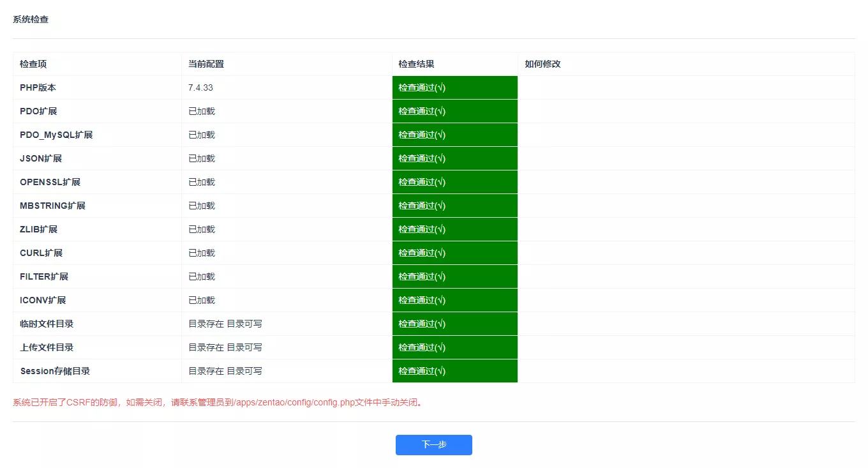Image resolution: width=868 pixels, height=468 pixels.
Task: Click the 上传文件目录 configuration text
Action: pos(225,347)
